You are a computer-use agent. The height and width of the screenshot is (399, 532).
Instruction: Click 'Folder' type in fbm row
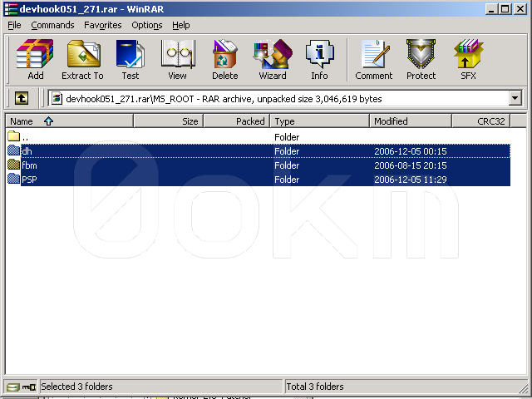pos(287,165)
